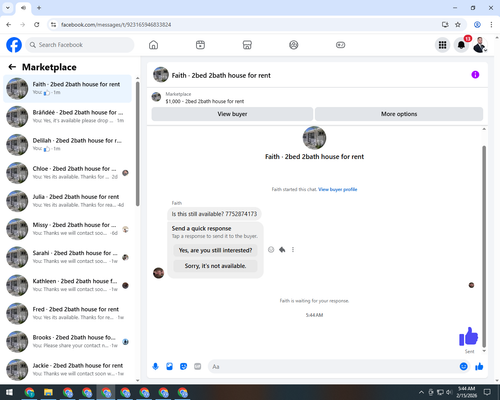
Task: Click the Search Facebook field
Action: (80, 45)
